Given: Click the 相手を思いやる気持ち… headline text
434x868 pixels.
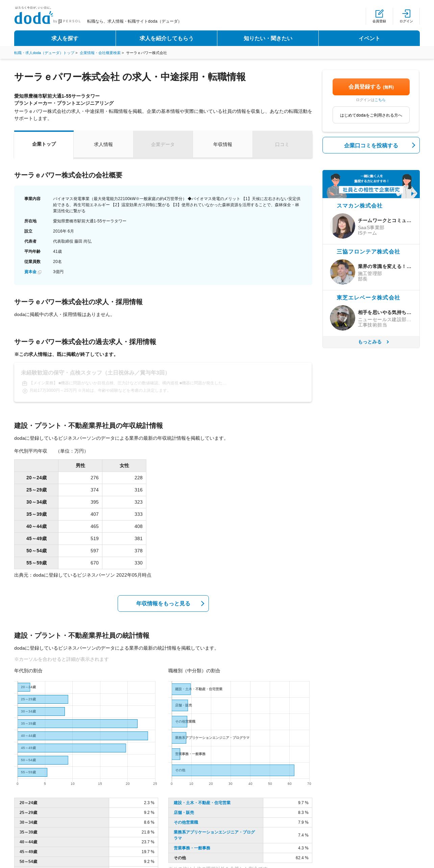Looking at the screenshot, I should pyautogui.click(x=385, y=313).
